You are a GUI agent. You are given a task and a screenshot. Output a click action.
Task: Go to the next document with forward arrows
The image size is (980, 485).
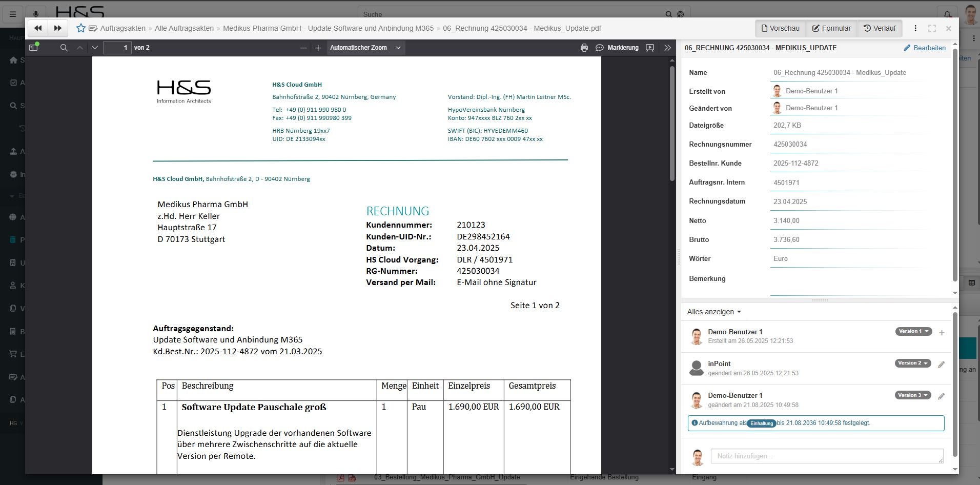pos(58,28)
